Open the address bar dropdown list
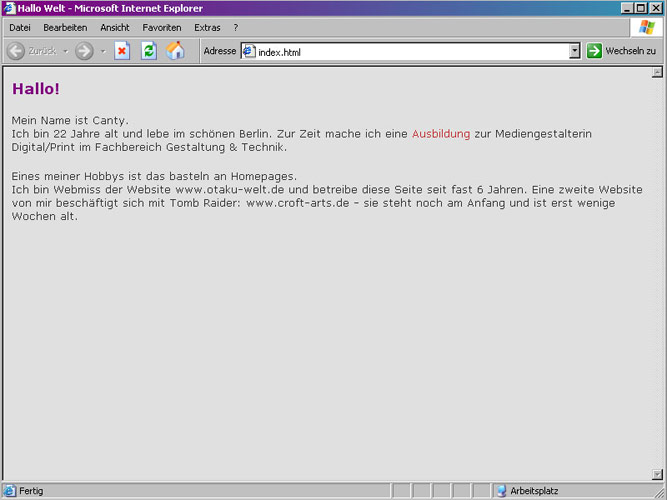The height and width of the screenshot is (500, 667). pos(575,51)
